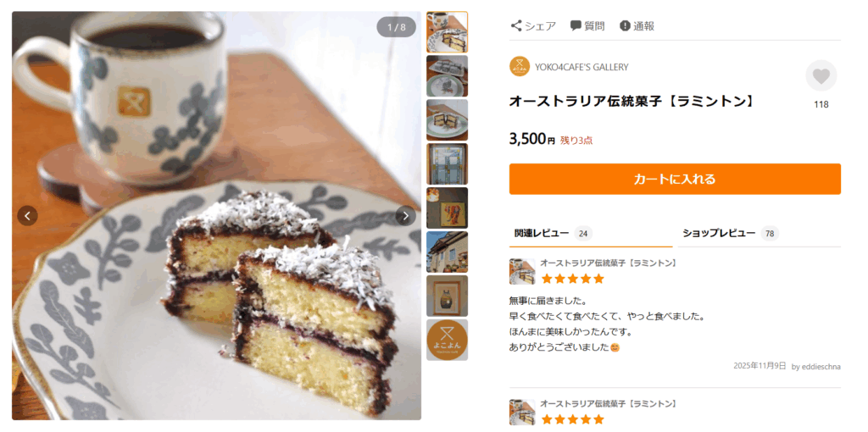868x432 pixels.
Task: Go to previous photo with left arrow
Action: click(28, 216)
